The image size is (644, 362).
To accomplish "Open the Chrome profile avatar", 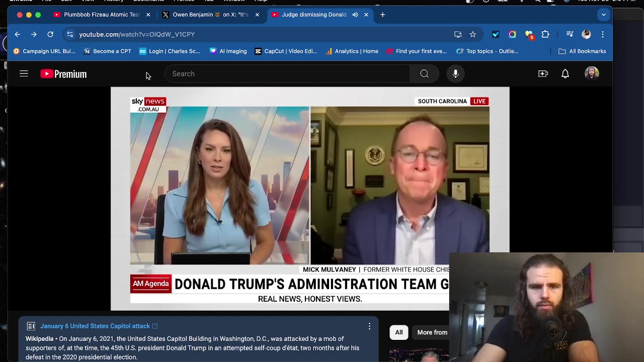I will coord(586,34).
